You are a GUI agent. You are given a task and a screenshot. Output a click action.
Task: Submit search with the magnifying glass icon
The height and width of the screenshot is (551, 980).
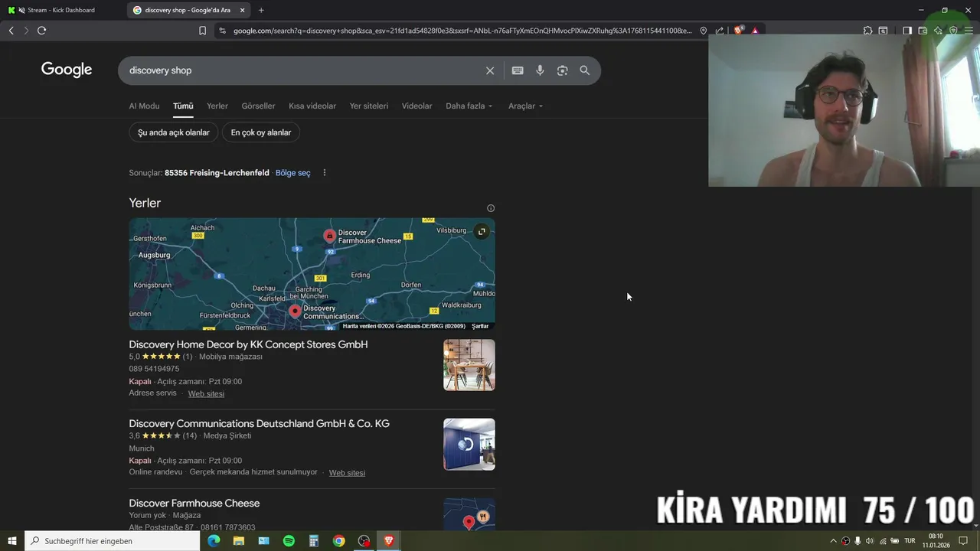pyautogui.click(x=584, y=70)
